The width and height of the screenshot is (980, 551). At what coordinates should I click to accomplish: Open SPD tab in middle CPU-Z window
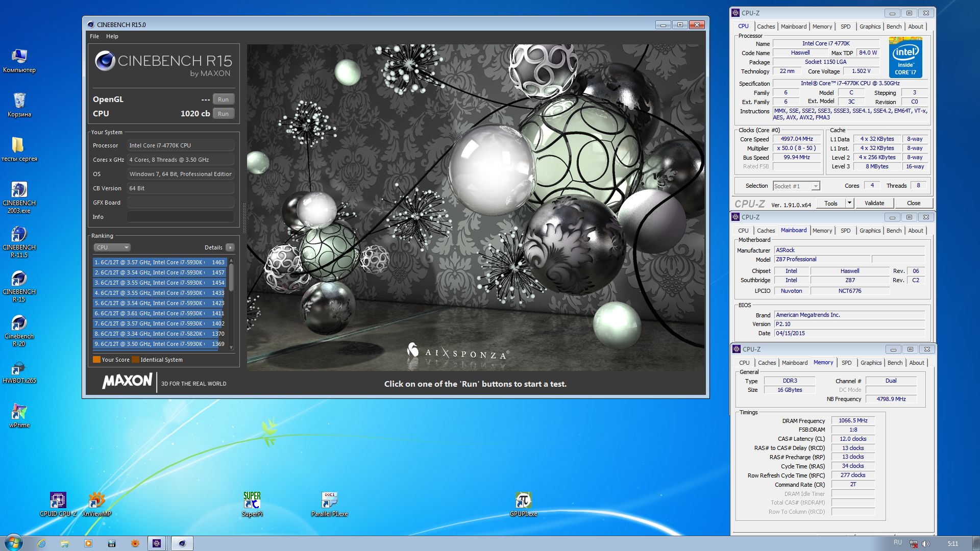846,231
